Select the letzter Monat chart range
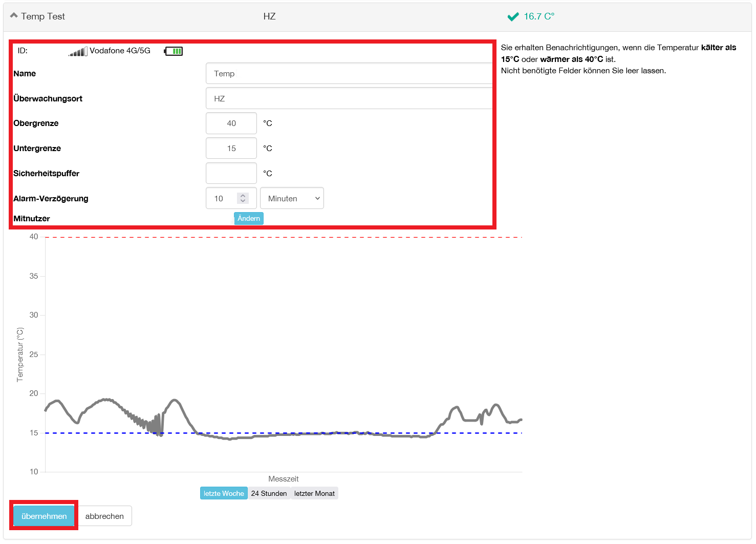 click(x=314, y=493)
